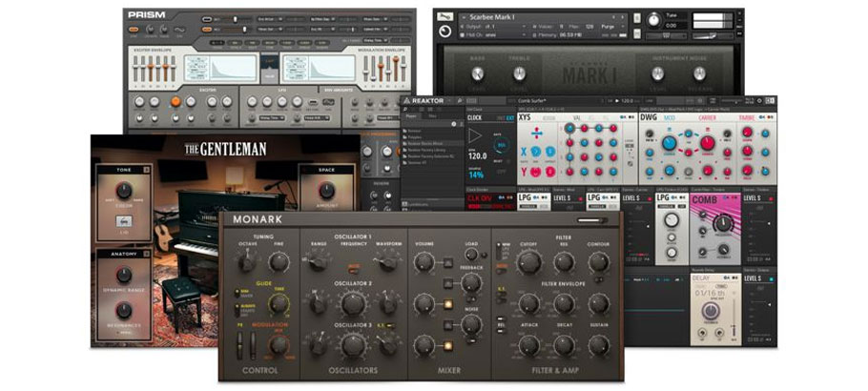868x391 pixels.
Task: Click the Glide Time knob in Monark
Action: pos(279,303)
